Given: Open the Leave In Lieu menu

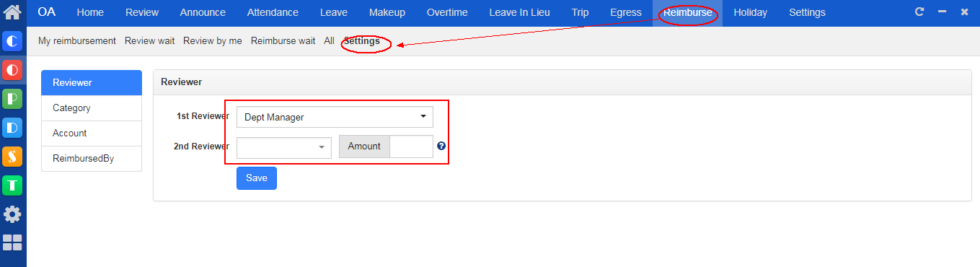Looking at the screenshot, I should coord(519,12).
